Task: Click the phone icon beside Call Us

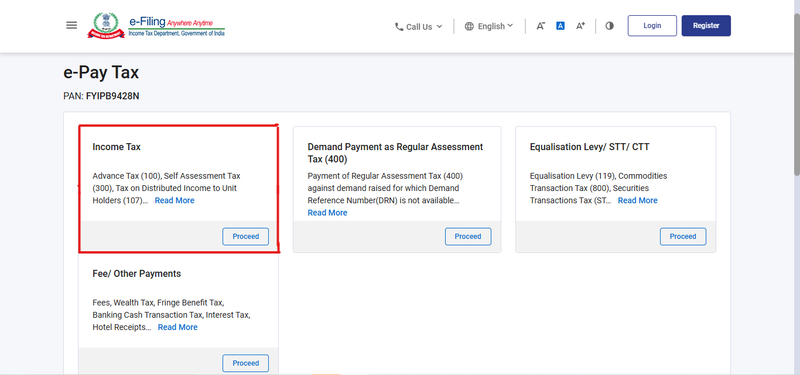Action: (x=399, y=27)
